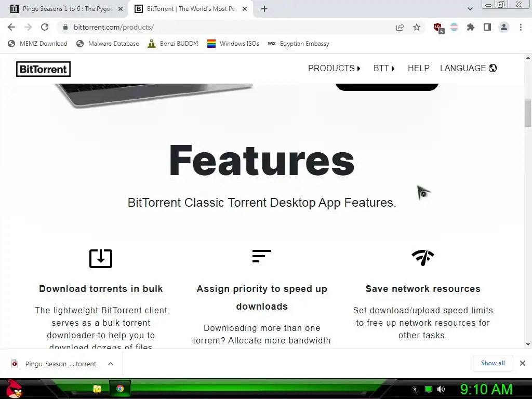Expand options for the Pingu torrent download
532x399 pixels.
pos(111,364)
